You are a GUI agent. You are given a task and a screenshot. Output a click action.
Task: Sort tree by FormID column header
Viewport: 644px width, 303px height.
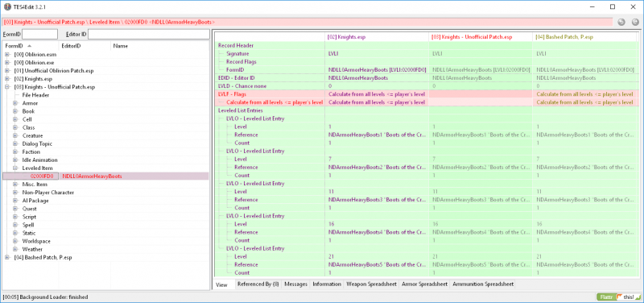(x=30, y=46)
